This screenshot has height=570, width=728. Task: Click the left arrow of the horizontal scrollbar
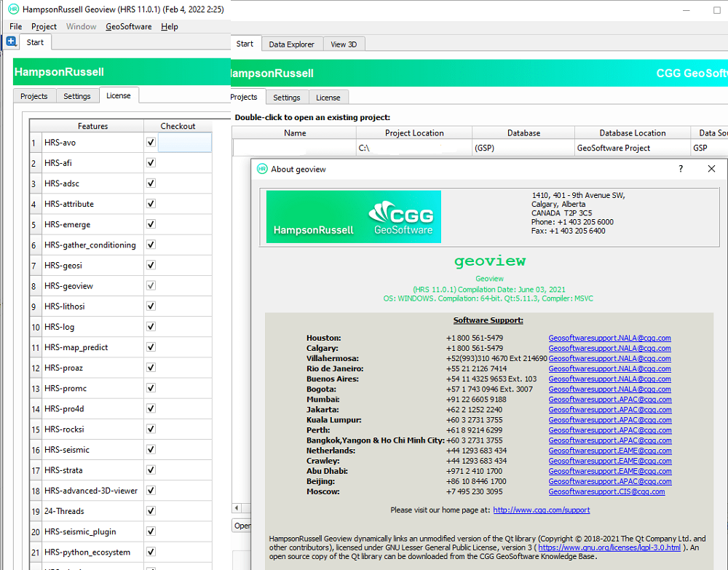(x=237, y=508)
